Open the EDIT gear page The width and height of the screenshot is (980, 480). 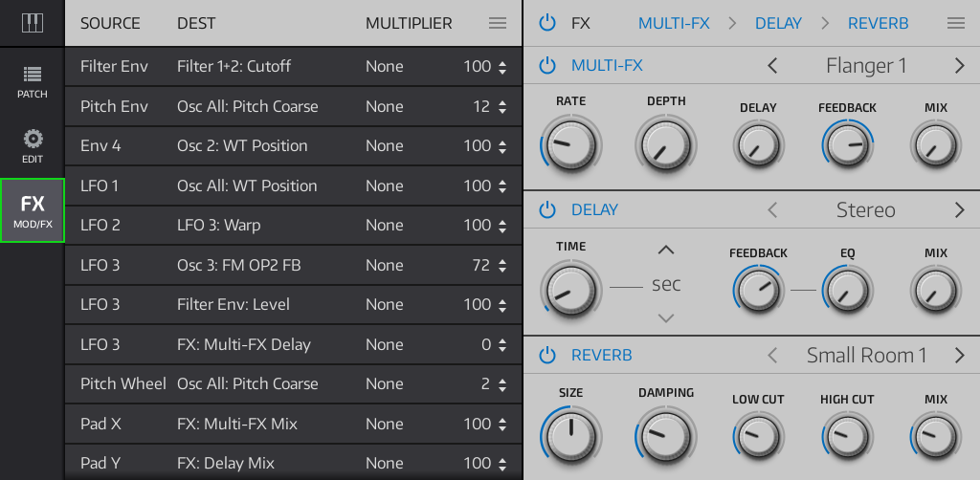coord(32,146)
